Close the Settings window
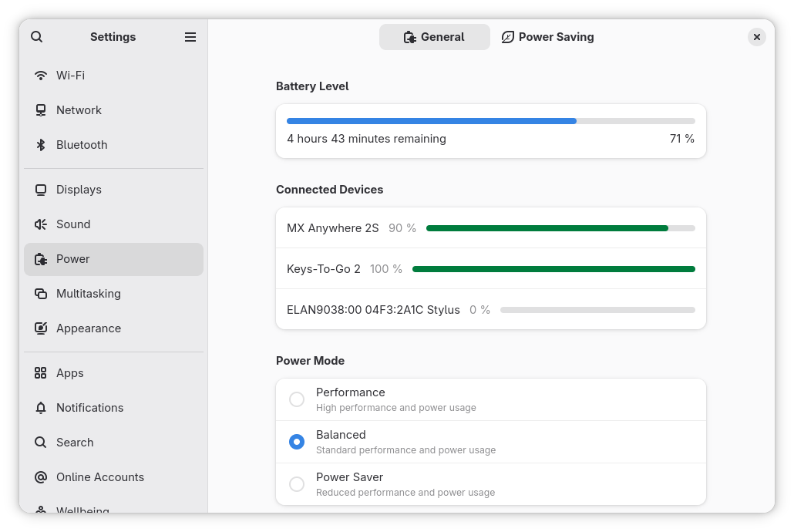 click(x=757, y=37)
